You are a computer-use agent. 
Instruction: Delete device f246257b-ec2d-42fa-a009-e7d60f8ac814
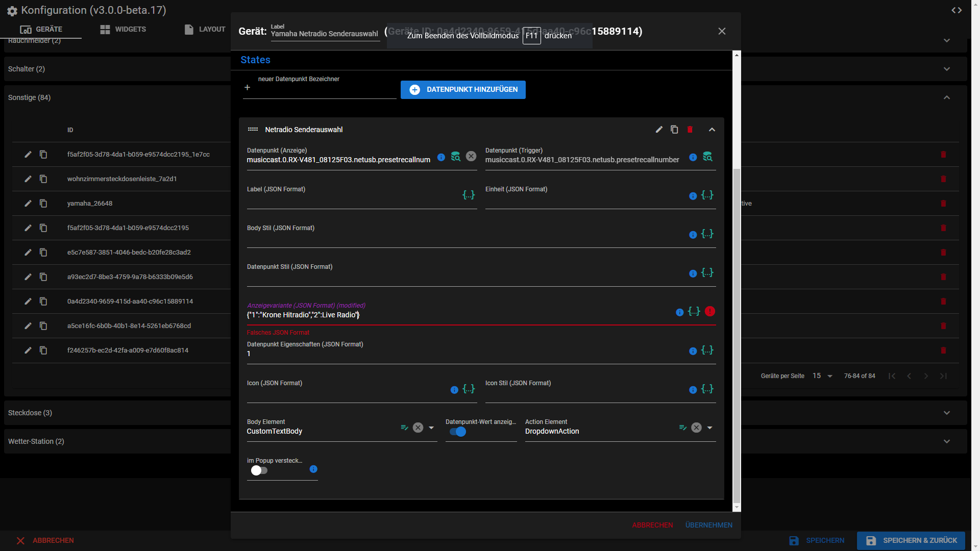(x=943, y=350)
